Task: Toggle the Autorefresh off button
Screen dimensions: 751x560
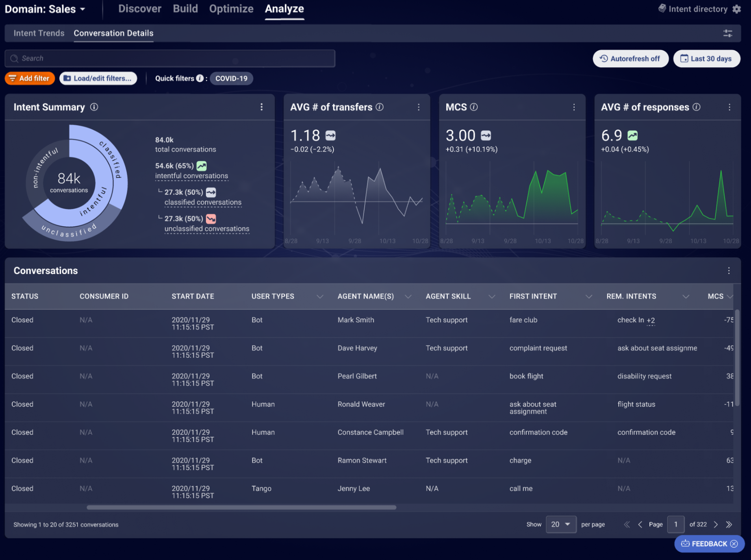Action: pos(630,59)
